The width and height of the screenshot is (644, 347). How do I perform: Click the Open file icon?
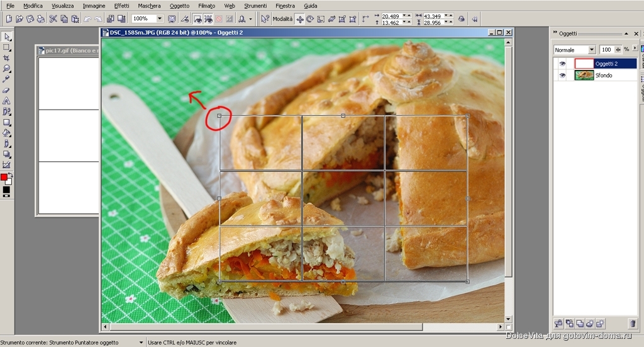(x=19, y=19)
